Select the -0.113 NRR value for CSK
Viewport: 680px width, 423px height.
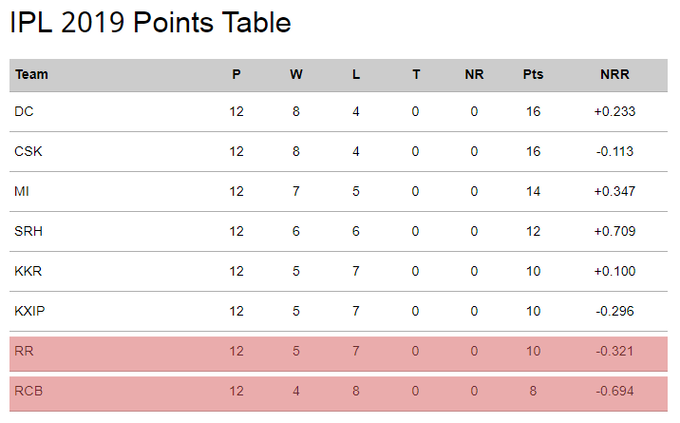[615, 151]
